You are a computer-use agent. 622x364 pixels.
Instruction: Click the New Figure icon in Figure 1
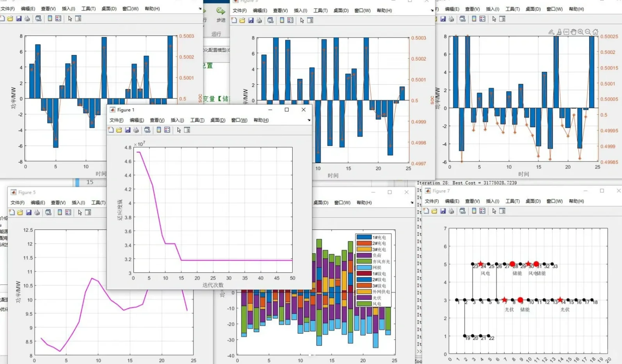pos(111,130)
